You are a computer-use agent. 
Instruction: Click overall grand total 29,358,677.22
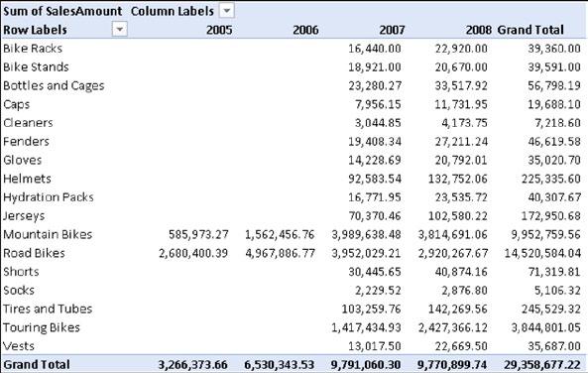pos(542,365)
